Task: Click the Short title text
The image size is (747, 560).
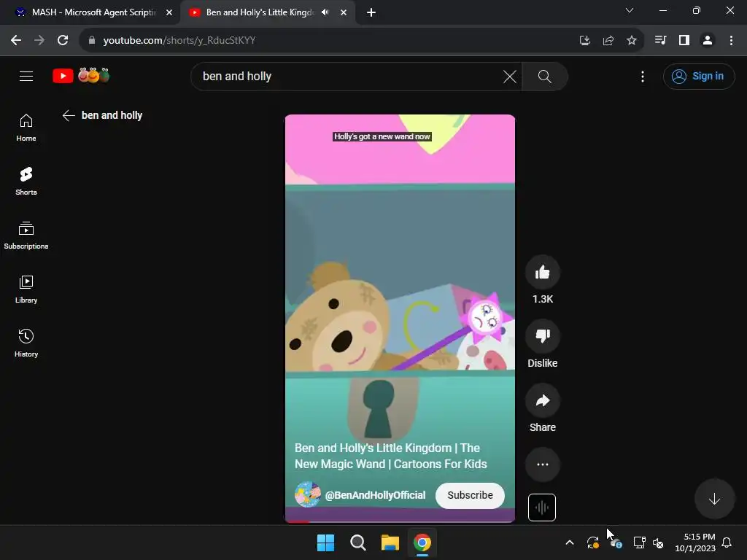Action: [391, 456]
